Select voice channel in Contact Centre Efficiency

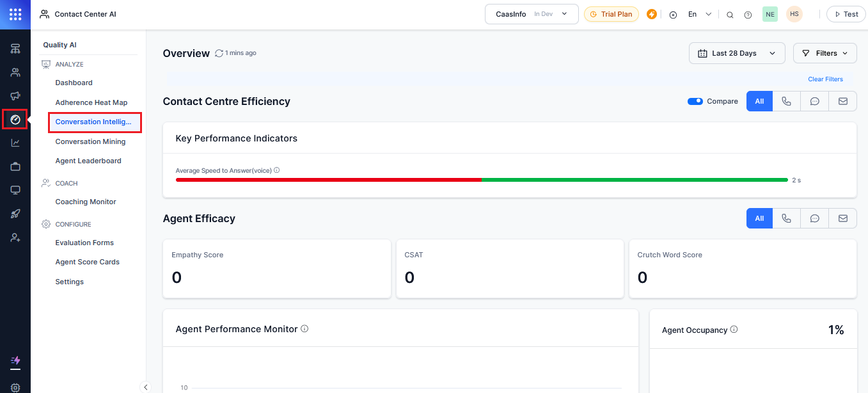[x=786, y=101]
